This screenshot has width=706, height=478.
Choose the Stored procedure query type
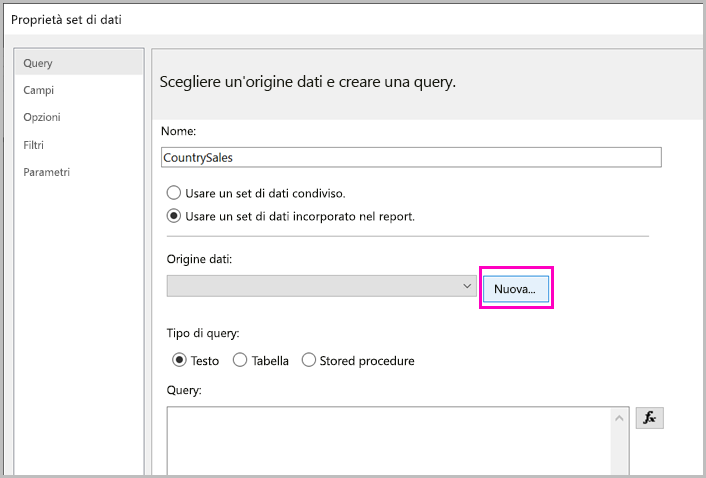click(x=309, y=360)
